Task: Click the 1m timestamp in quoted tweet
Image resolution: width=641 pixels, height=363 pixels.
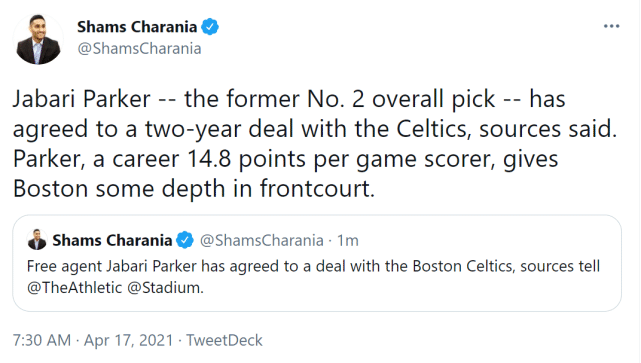Action: click(x=347, y=240)
